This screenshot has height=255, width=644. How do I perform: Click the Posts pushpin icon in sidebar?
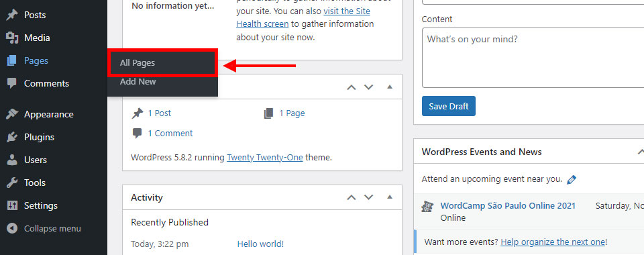12,15
